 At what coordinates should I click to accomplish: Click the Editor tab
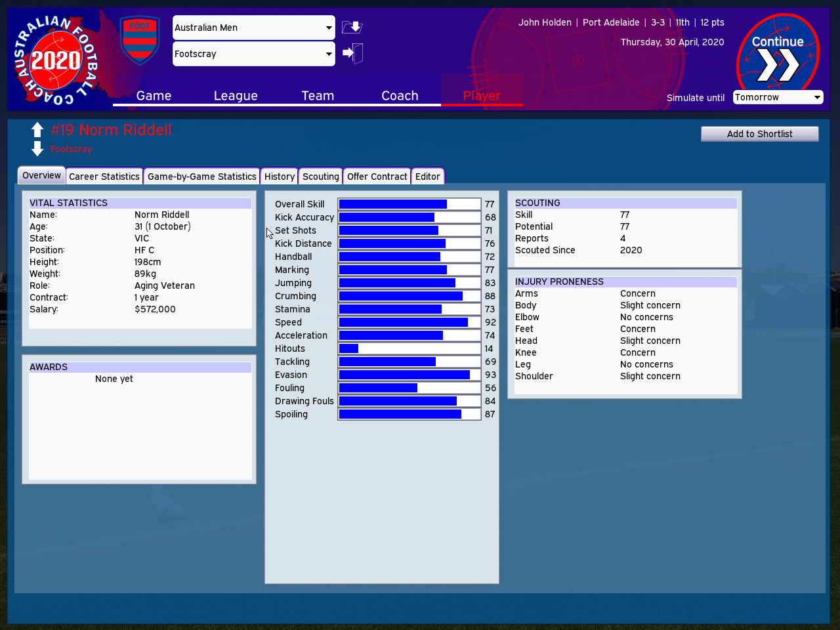click(x=428, y=176)
